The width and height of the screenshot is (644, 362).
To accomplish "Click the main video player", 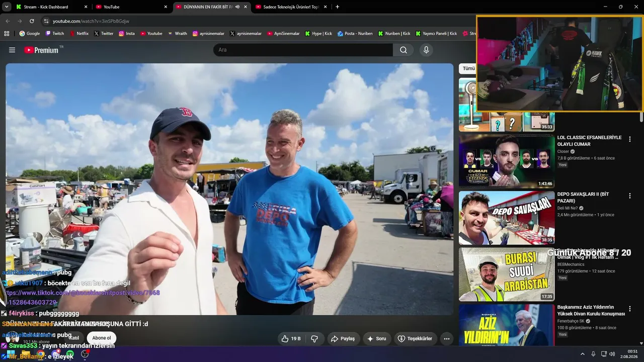I will (229, 189).
